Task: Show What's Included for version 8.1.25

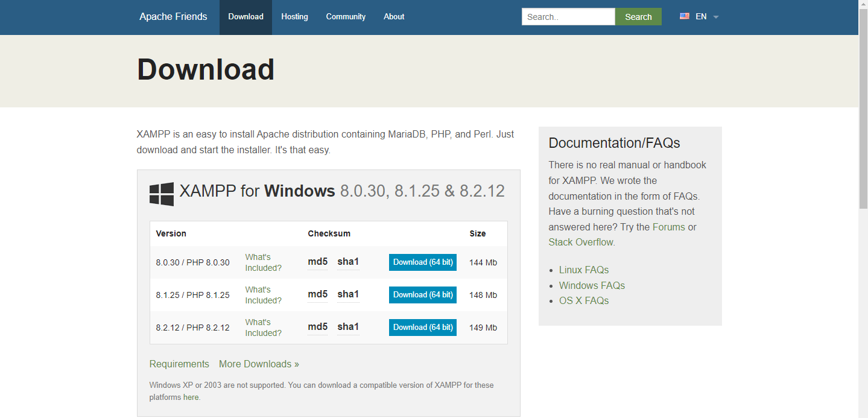Action: click(x=263, y=295)
